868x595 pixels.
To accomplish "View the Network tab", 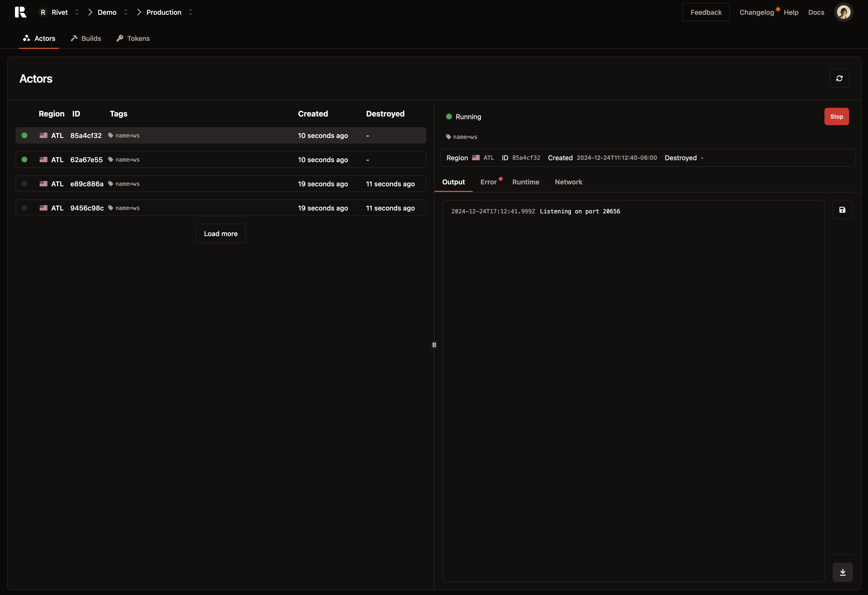I will tap(568, 182).
